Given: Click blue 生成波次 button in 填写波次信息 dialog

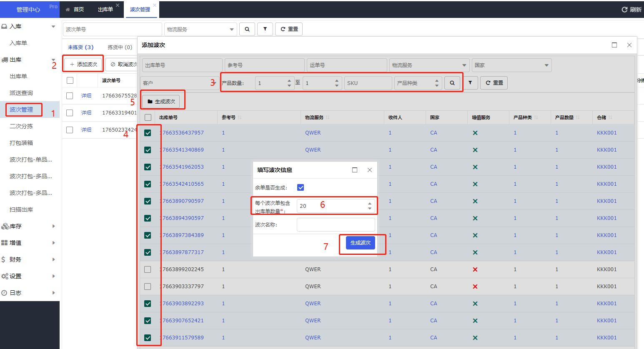Looking at the screenshot, I should coord(361,242).
